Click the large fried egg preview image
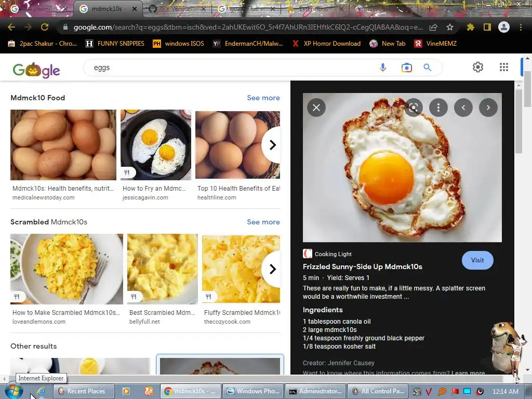 pos(402,168)
